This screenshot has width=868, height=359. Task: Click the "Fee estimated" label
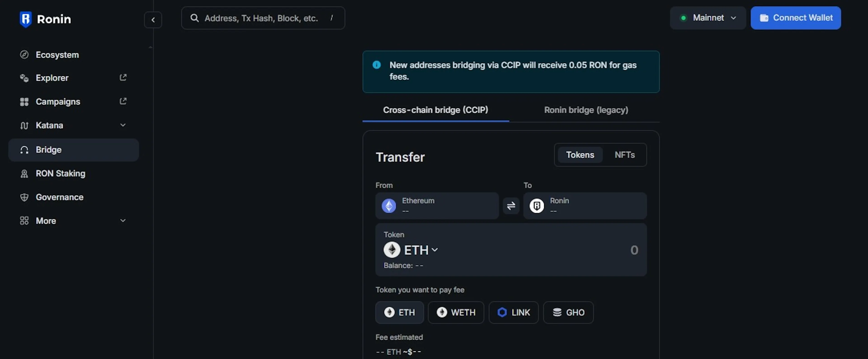(399, 337)
